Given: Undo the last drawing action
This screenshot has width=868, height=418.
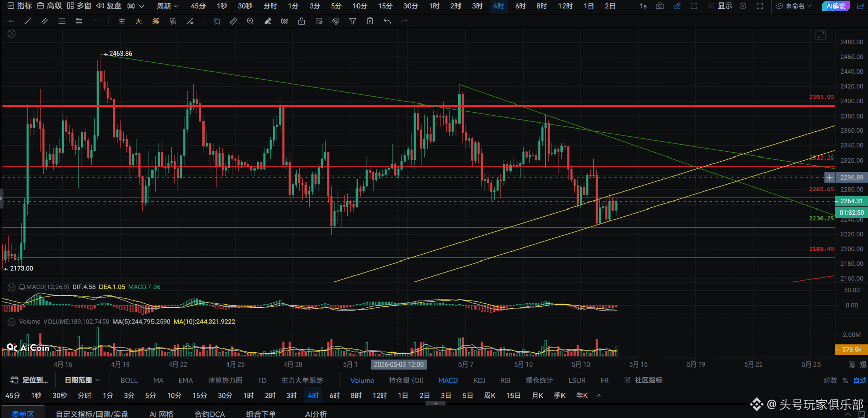Looking at the screenshot, I should click(x=387, y=21).
